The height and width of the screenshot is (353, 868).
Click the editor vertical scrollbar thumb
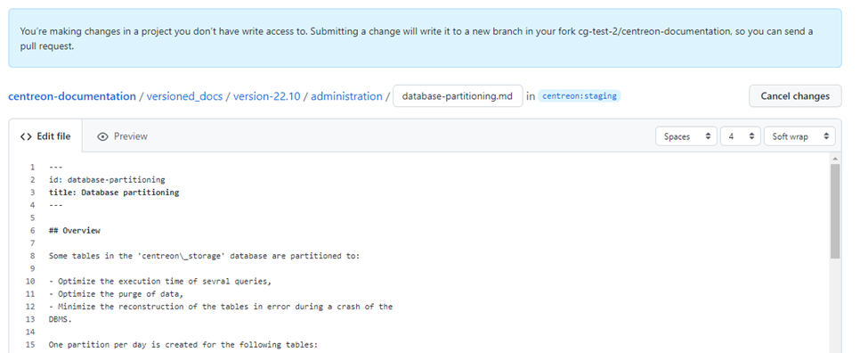[x=835, y=211]
